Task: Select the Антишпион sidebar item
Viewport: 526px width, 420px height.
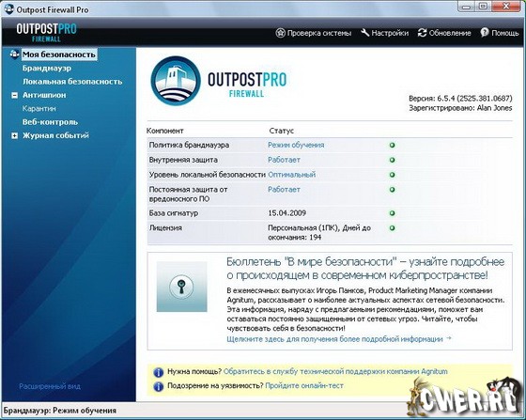Action: [44, 95]
